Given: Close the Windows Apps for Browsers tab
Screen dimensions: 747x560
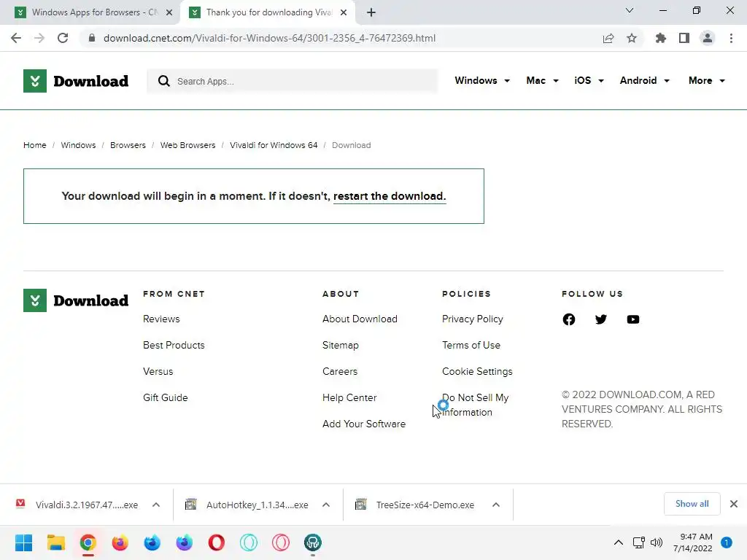Looking at the screenshot, I should [169, 12].
